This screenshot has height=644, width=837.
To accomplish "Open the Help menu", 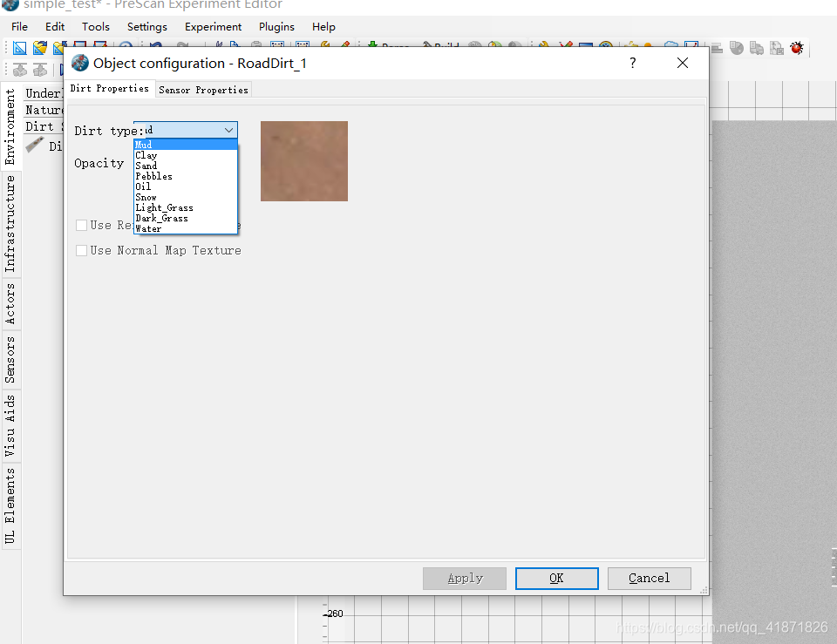I will 323,27.
